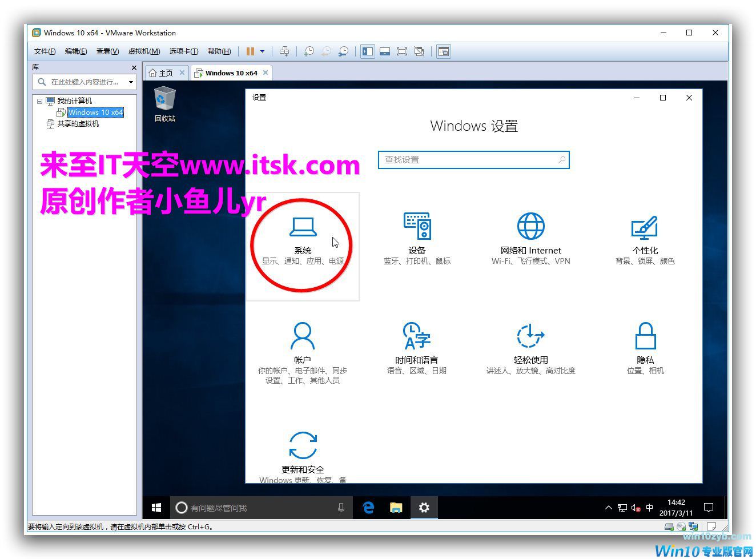Enter full screen mode from the toolbar

click(x=402, y=51)
